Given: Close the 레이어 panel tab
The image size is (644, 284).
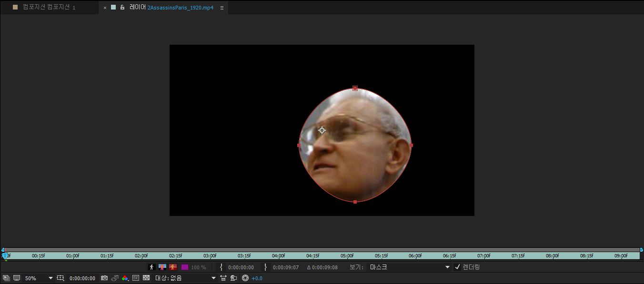Looking at the screenshot, I should tap(105, 8).
